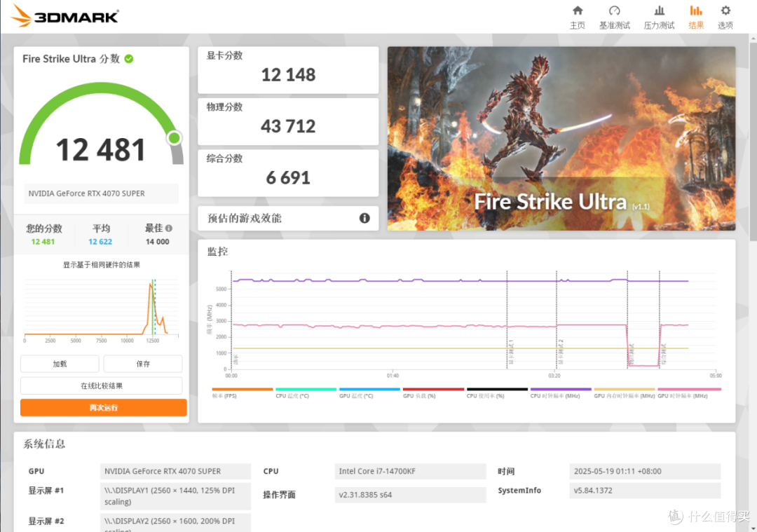
Task: Click NVIDIA GeForce RTX 4070 SUPER under gauge
Action: [x=102, y=193]
